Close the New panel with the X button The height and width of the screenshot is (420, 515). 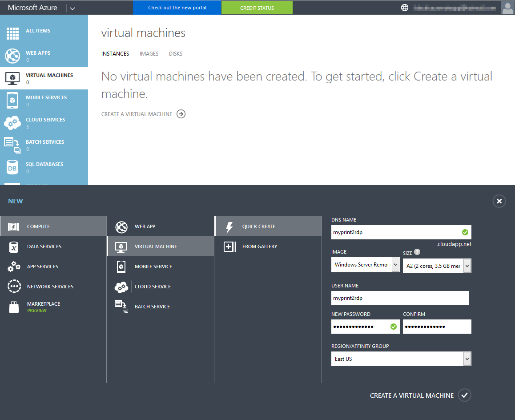click(x=499, y=201)
